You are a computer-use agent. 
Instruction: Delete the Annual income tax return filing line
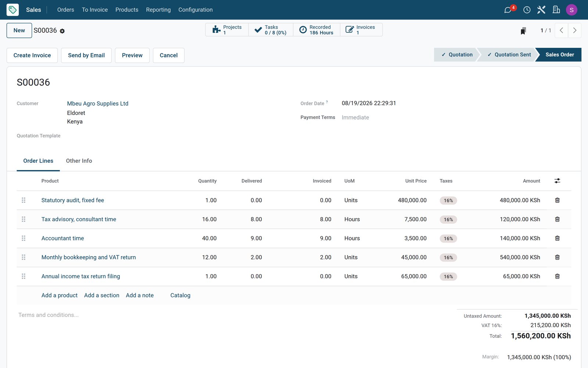click(x=557, y=276)
